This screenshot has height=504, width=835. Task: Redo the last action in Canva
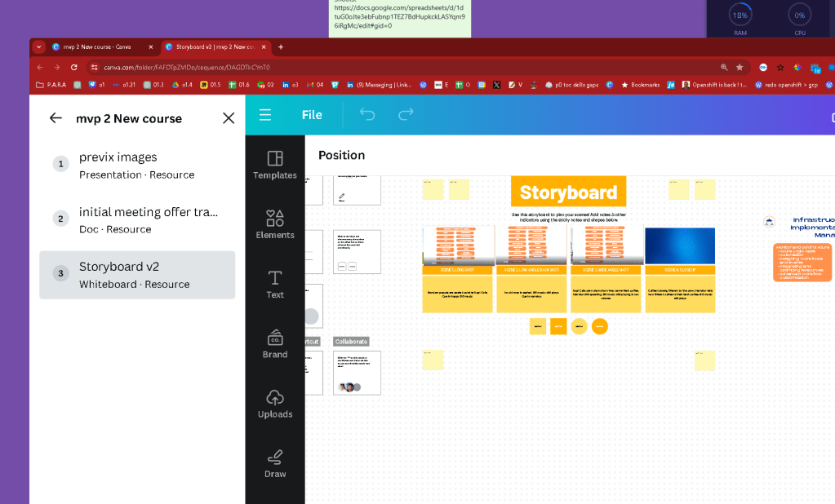[406, 114]
